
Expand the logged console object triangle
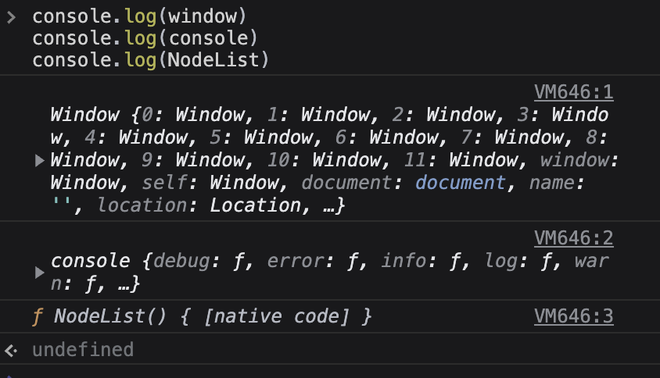(x=39, y=272)
